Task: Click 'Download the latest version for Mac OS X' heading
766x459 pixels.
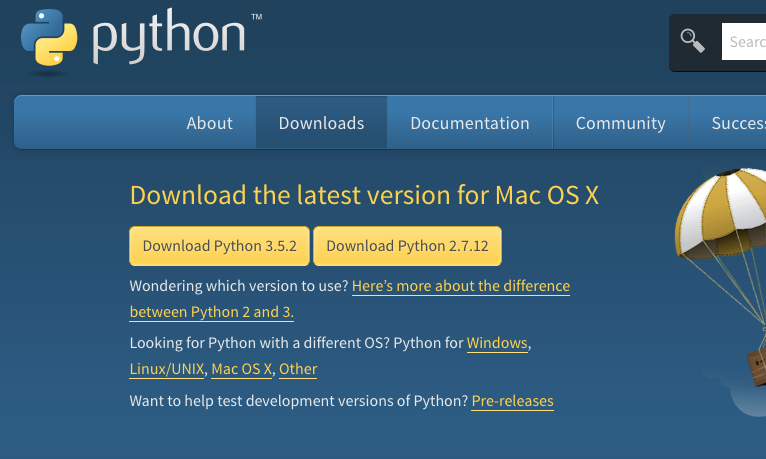Action: (364, 195)
